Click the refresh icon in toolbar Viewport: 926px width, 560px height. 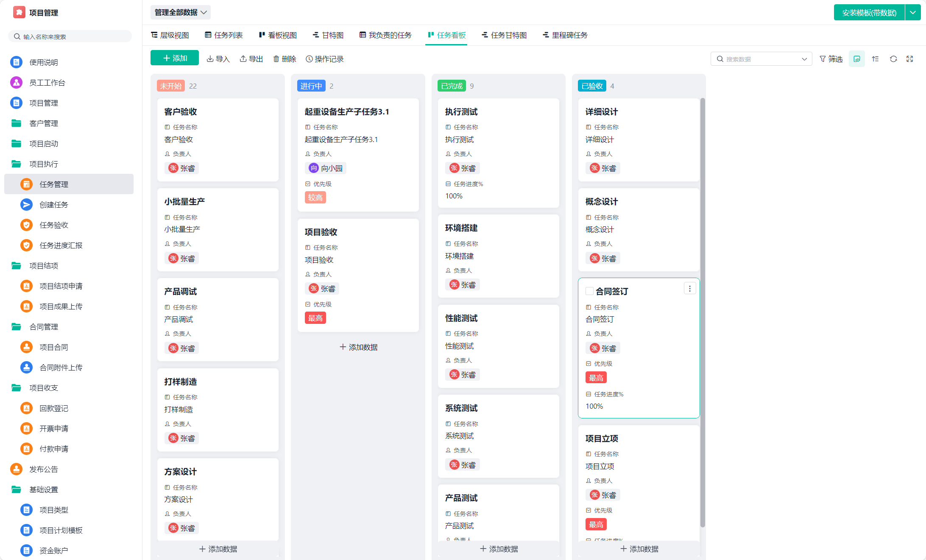click(x=893, y=59)
